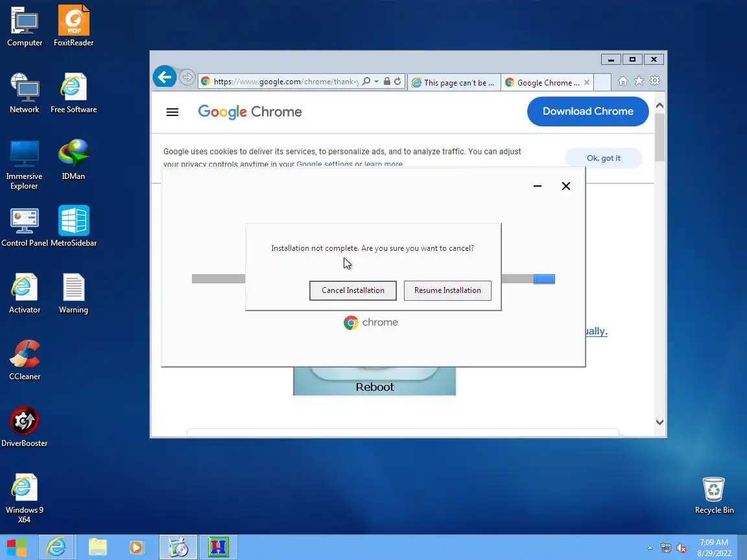
Task: Open MetroSidebar desktop shortcut
Action: tap(73, 226)
